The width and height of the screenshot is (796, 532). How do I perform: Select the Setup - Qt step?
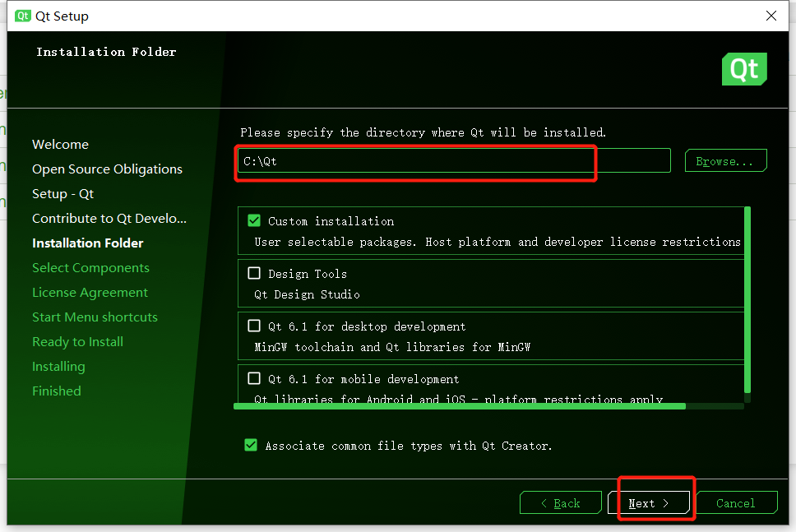[x=63, y=194]
